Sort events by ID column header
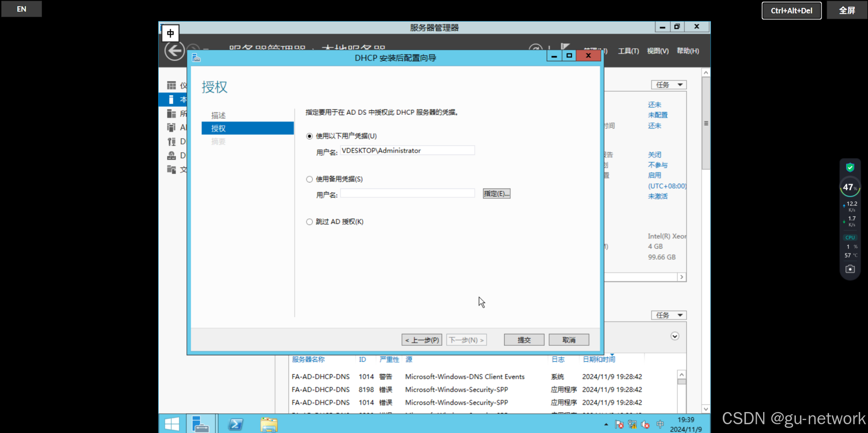868x433 pixels. 362,359
